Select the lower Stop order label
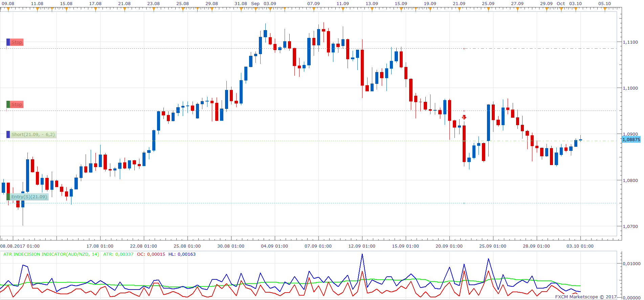Screen dimensions: 644x300 click(17, 105)
